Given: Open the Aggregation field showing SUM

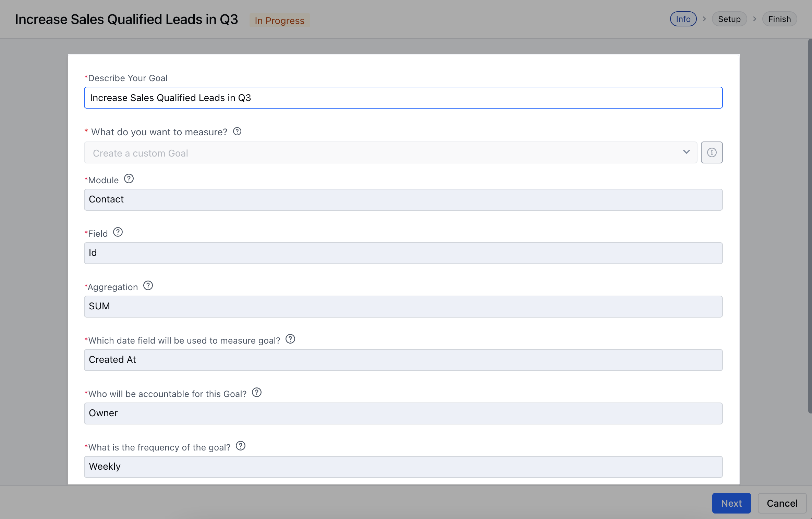Looking at the screenshot, I should point(403,307).
